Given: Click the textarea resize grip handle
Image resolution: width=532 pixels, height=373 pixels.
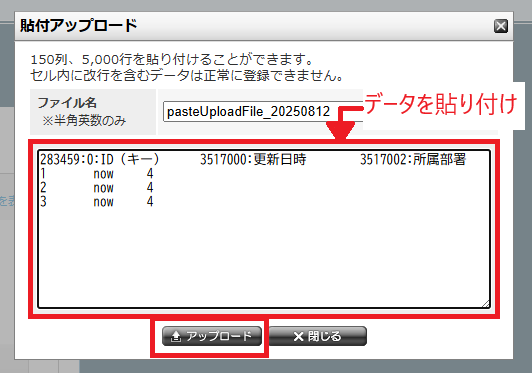Looking at the screenshot, I should [486, 304].
